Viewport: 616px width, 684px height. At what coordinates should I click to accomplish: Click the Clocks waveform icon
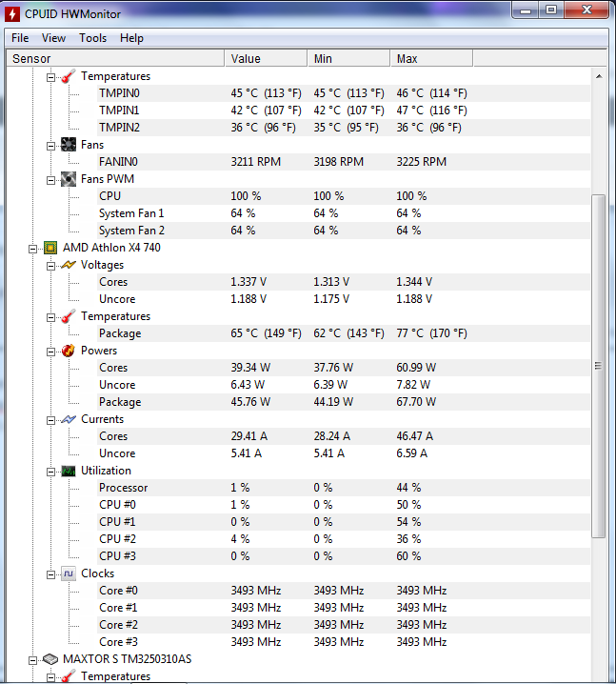[68, 573]
